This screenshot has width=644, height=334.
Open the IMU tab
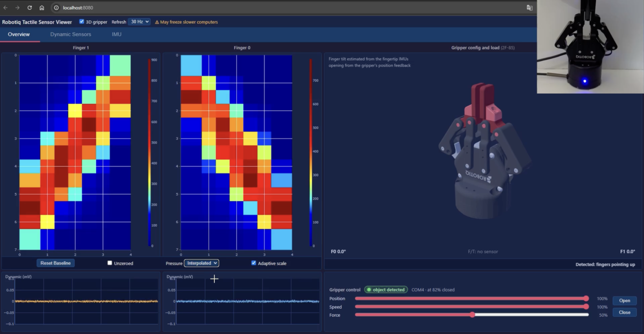tap(117, 34)
